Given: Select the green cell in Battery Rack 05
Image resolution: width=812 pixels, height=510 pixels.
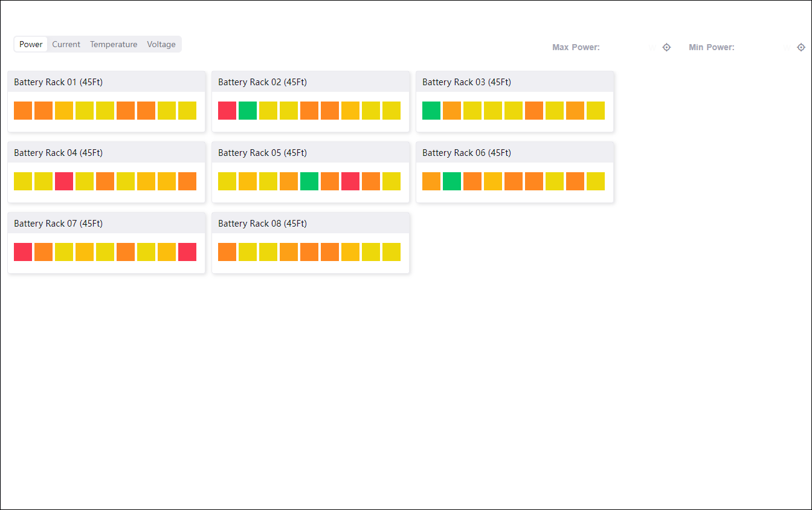Looking at the screenshot, I should click(309, 181).
